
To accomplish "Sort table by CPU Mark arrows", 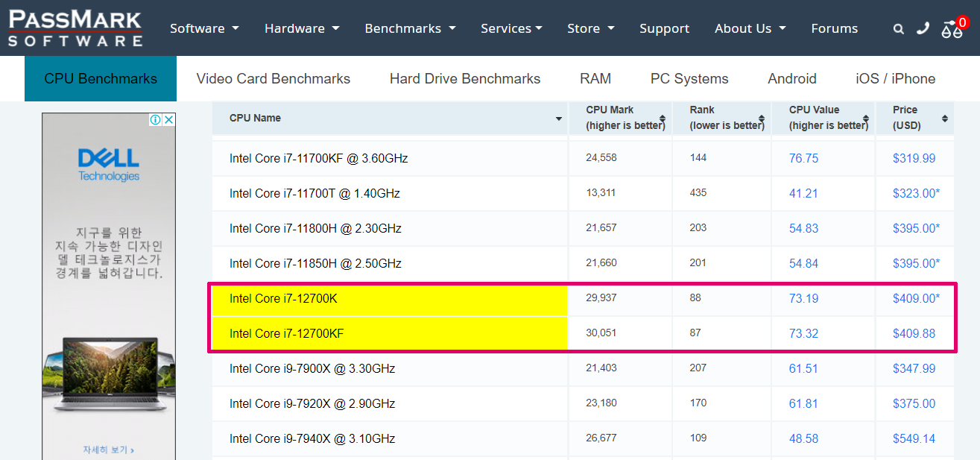I will tap(663, 119).
